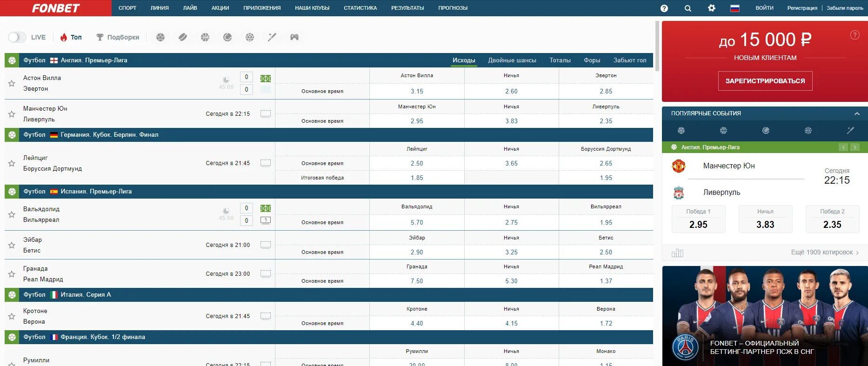This screenshot has width=868, height=366.
Task: Filter by football in top filter bar
Action: click(160, 37)
